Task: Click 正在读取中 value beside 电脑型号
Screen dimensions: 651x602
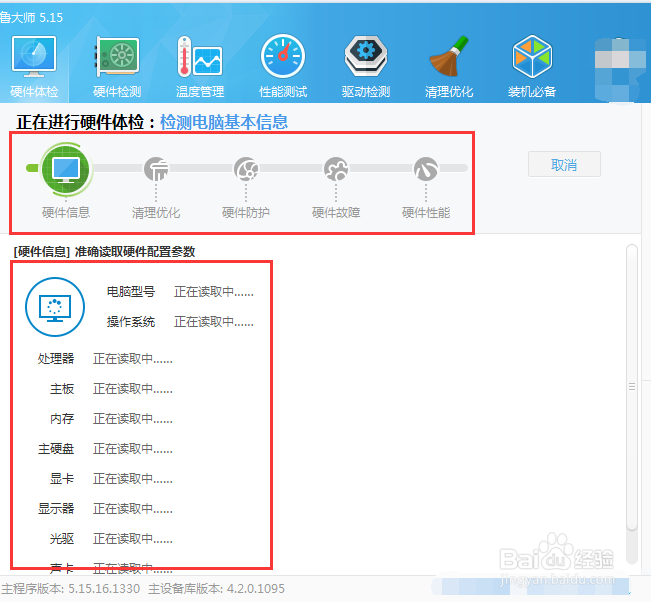Action: (x=214, y=292)
